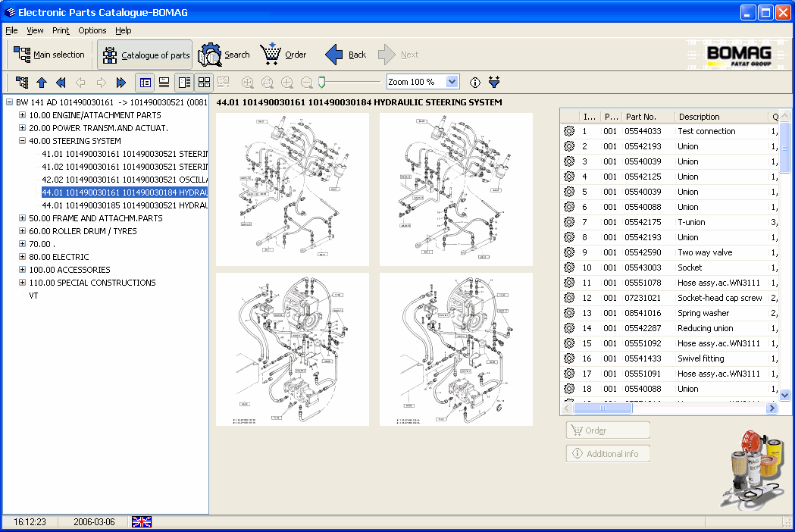The width and height of the screenshot is (795, 532).
Task: Click the information circle icon in toolbar
Action: point(474,82)
